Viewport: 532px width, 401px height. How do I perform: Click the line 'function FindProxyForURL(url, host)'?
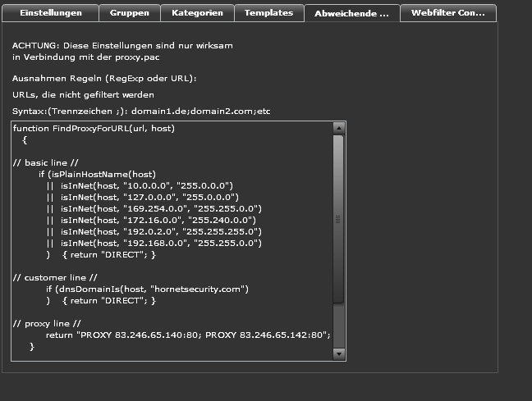click(94, 129)
